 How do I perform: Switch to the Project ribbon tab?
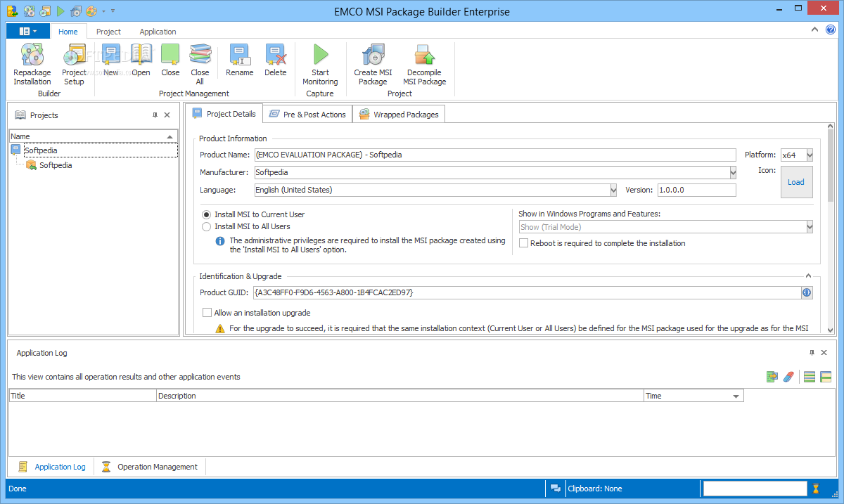point(108,32)
